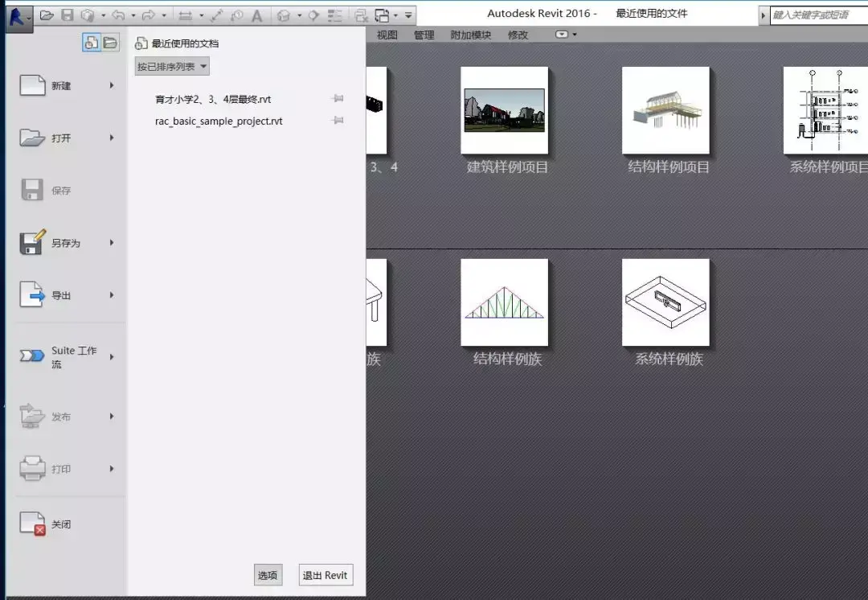The width and height of the screenshot is (868, 600).
Task: Click the Default 3D View house icon
Action: [x=284, y=15]
